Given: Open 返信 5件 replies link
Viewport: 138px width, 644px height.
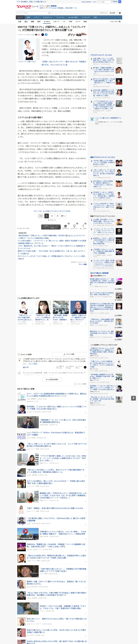Looking at the screenshot, I should 26,367.
